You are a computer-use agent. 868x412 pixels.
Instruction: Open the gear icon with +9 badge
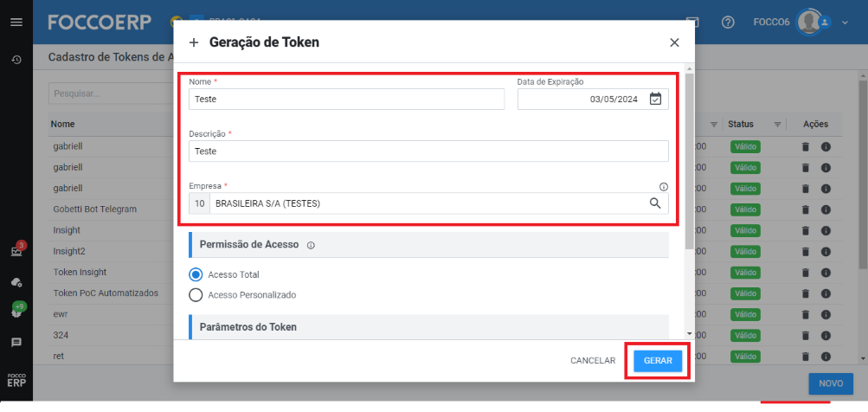(16, 312)
